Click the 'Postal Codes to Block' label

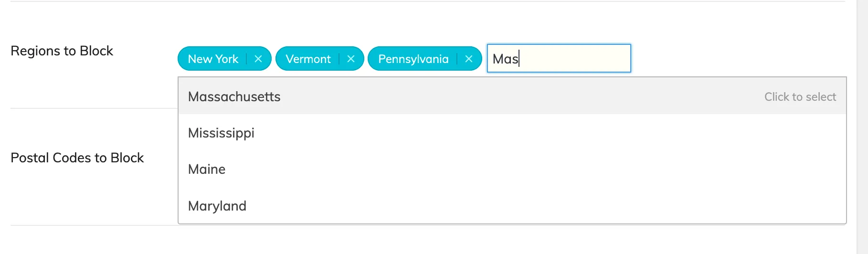77,158
